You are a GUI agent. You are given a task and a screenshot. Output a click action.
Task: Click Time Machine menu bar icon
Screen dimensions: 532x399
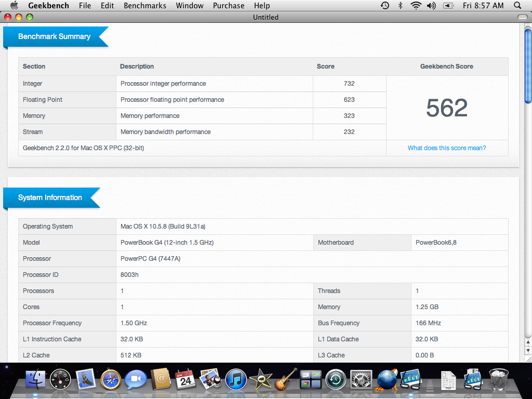pyautogui.click(x=385, y=5)
